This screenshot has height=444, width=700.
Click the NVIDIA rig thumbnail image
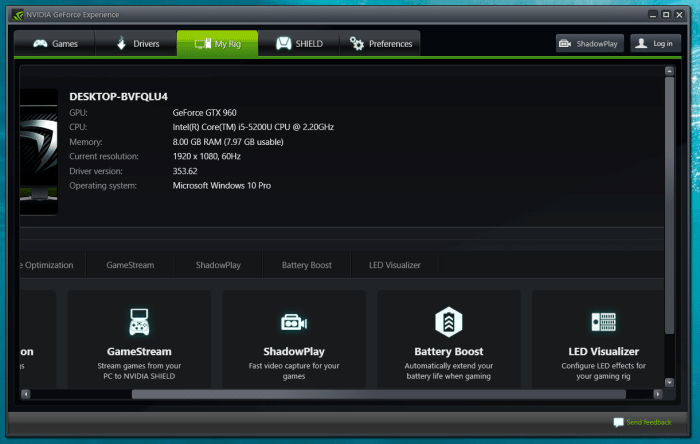tap(39, 152)
